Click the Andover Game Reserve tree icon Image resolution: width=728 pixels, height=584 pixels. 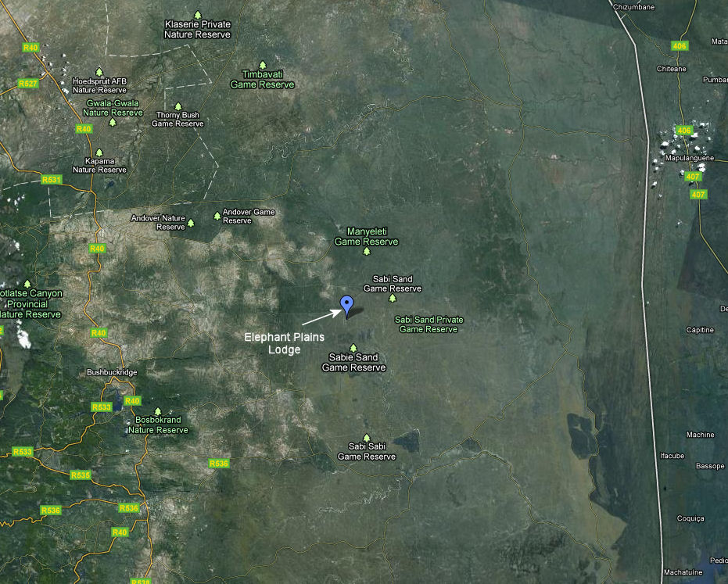click(x=217, y=216)
